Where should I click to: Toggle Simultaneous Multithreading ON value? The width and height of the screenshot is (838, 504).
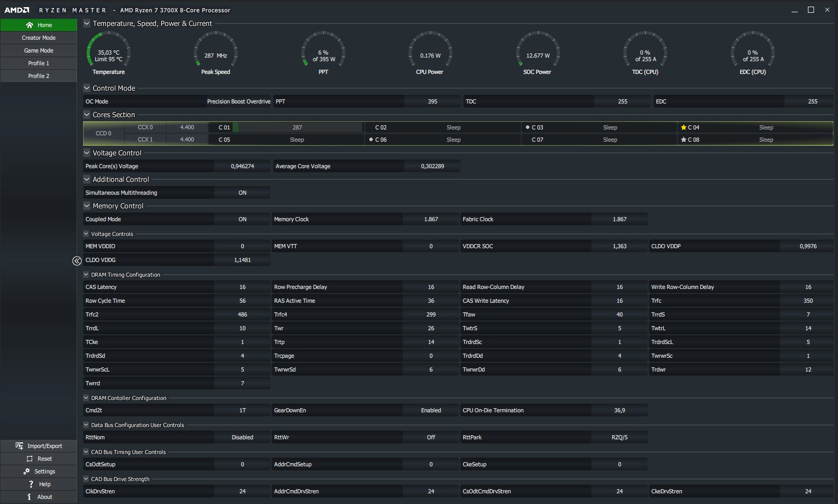(242, 193)
